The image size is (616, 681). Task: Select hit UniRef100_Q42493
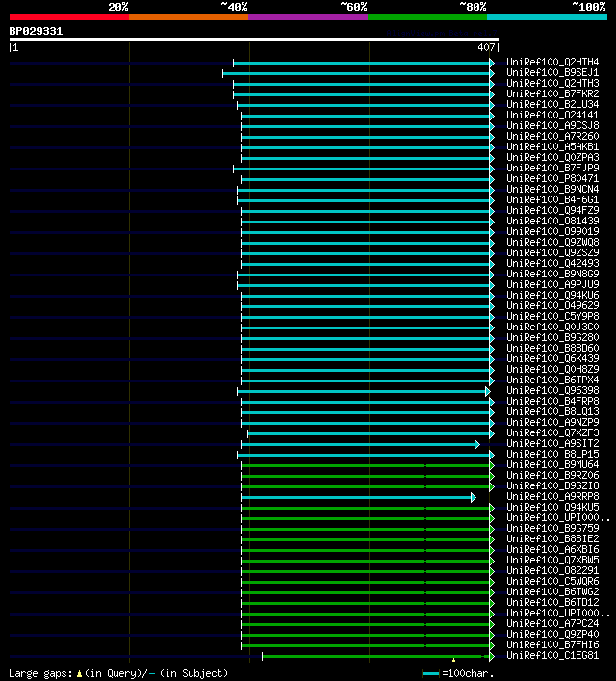[552, 263]
